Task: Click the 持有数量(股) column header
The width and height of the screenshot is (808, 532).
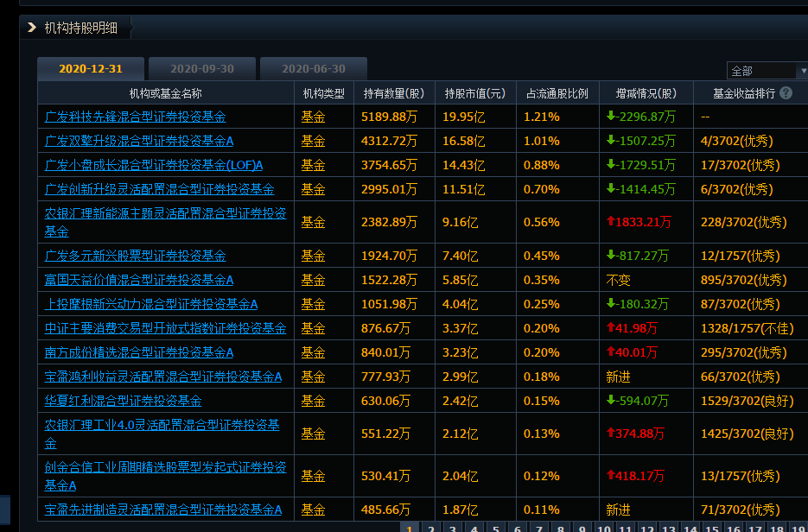Action: tap(394, 93)
